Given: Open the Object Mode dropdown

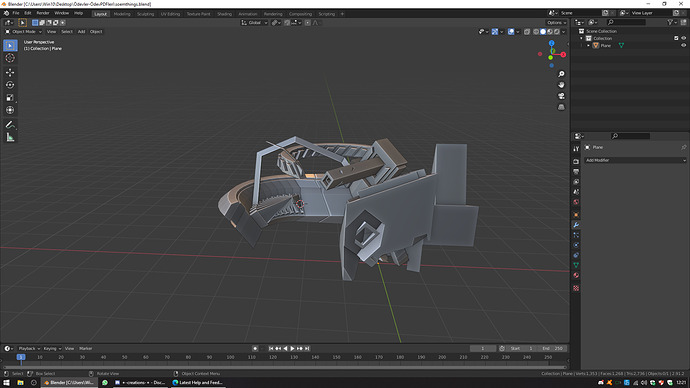Looking at the screenshot, I should pos(23,32).
